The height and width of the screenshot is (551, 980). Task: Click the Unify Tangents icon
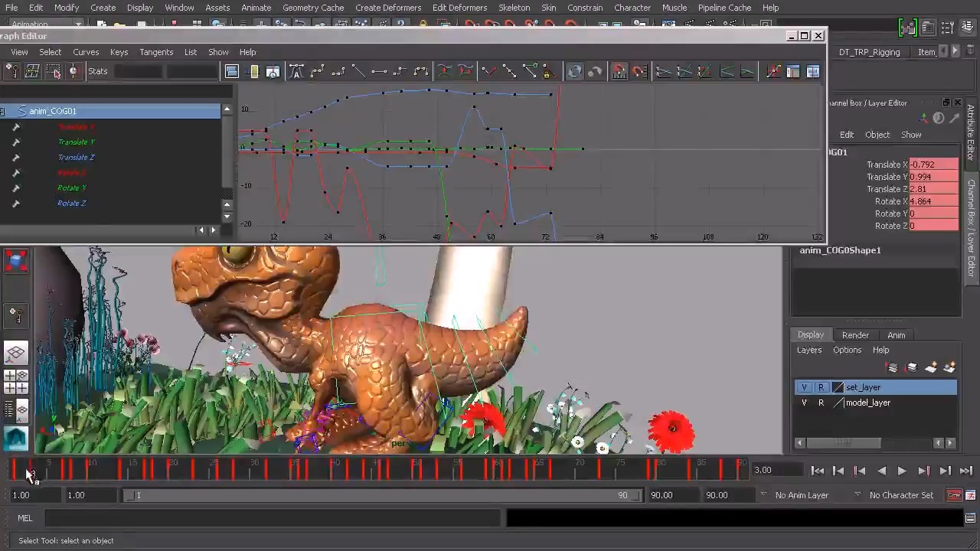(x=509, y=71)
